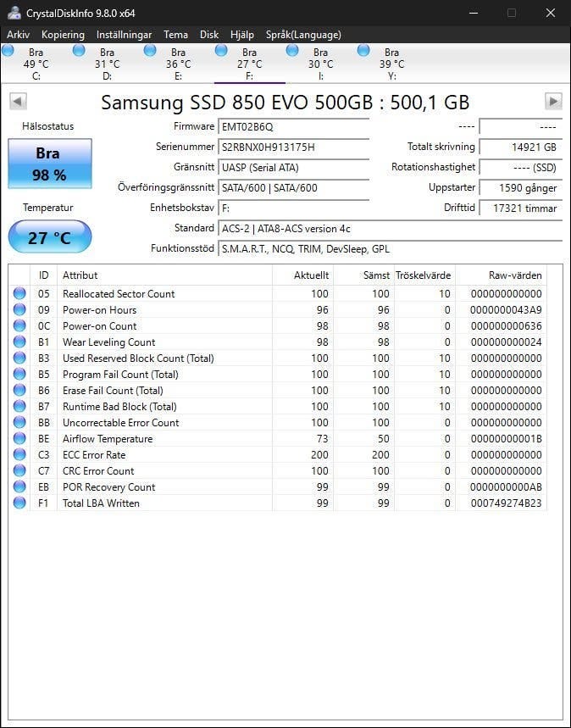
Task: Open the Tema menu
Action: 175,35
